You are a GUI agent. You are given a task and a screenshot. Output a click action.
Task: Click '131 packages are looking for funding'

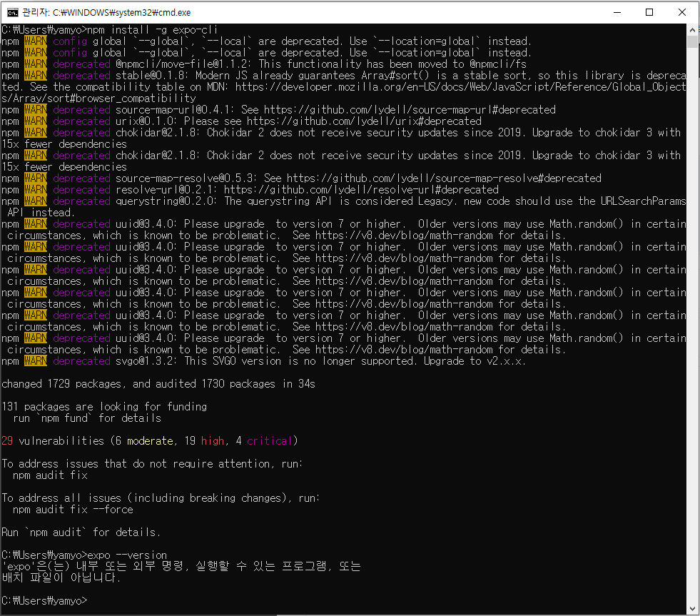click(104, 407)
